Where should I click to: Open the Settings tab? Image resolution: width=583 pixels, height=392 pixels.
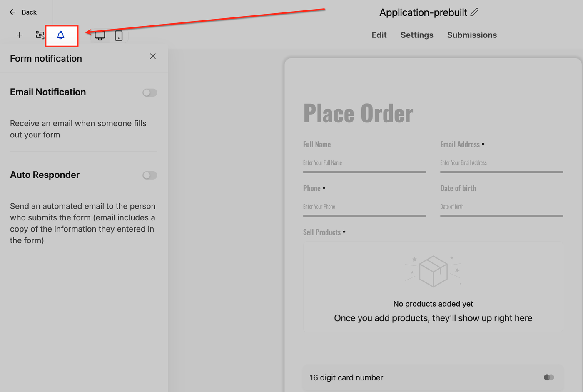[x=417, y=35]
